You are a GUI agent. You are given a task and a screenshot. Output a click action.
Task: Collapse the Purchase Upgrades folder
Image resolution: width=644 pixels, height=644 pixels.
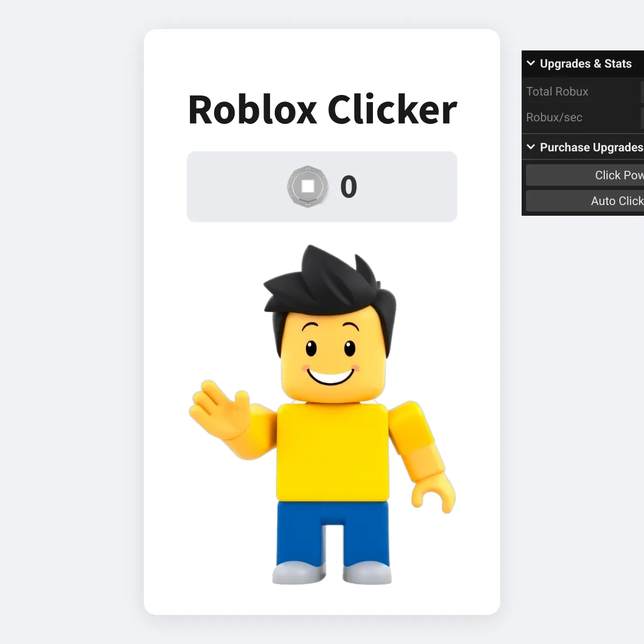[583, 147]
